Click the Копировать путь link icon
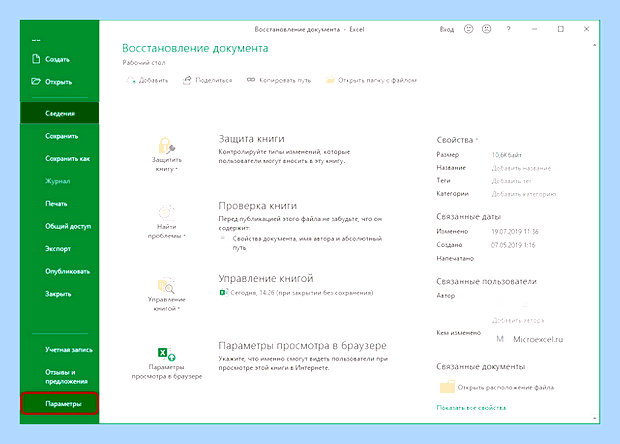Viewport: 620px width, 444px height. click(251, 80)
